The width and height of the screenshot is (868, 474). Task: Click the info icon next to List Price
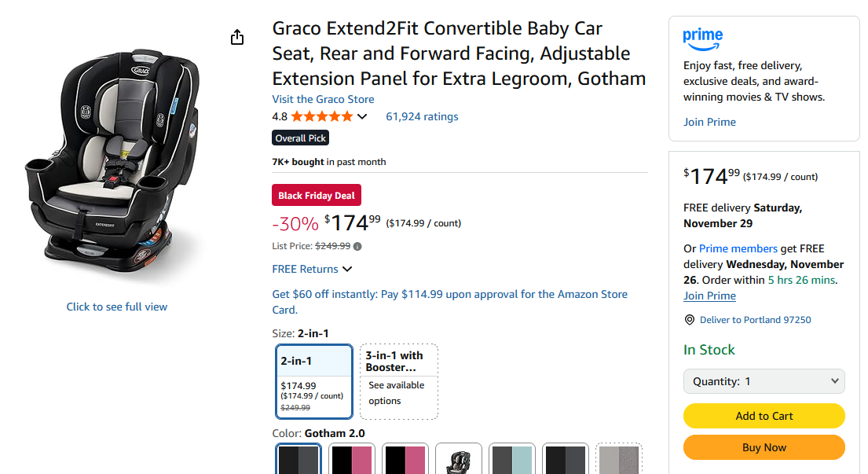(x=357, y=246)
